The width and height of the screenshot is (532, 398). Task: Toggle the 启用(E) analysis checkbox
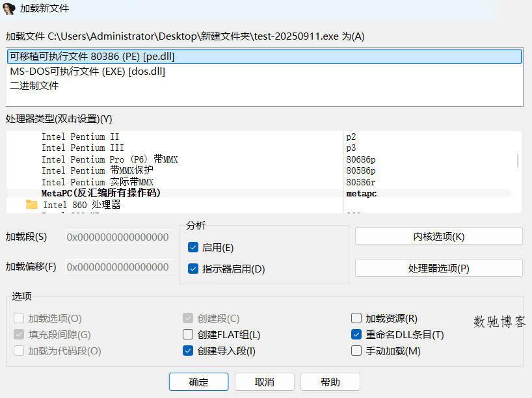[193, 247]
